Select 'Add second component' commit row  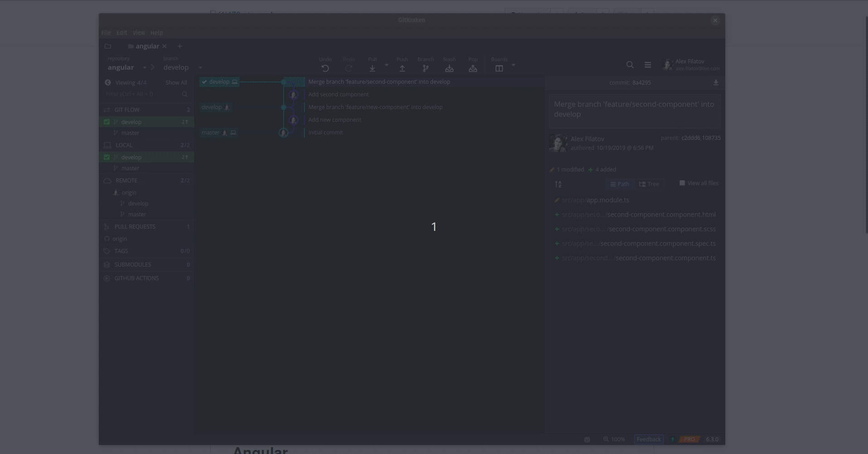pos(370,95)
